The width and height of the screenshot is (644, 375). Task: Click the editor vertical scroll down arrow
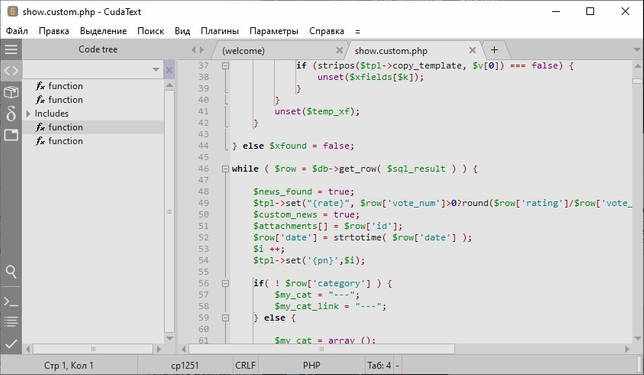637,338
